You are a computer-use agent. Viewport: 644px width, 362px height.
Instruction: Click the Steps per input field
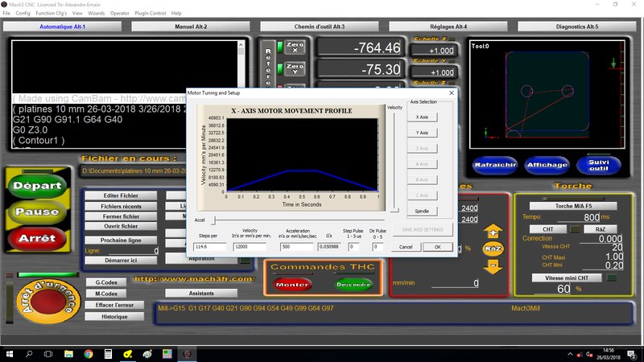click(x=209, y=247)
